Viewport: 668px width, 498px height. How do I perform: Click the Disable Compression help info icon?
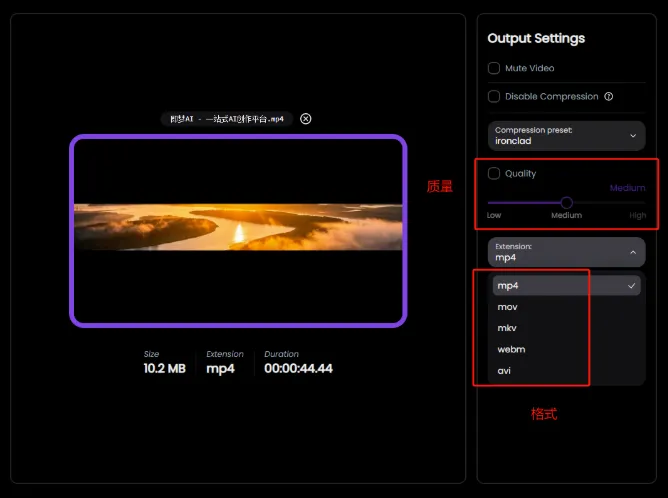[x=609, y=97]
